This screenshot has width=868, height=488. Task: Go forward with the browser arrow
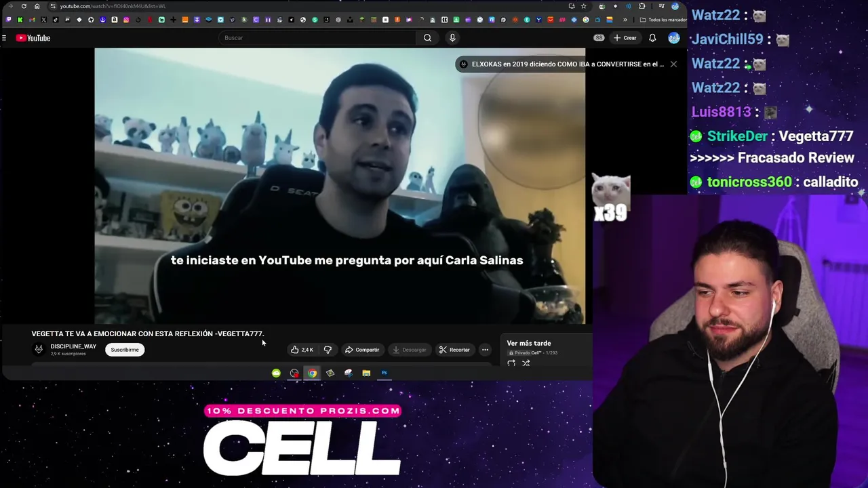coord(10,6)
